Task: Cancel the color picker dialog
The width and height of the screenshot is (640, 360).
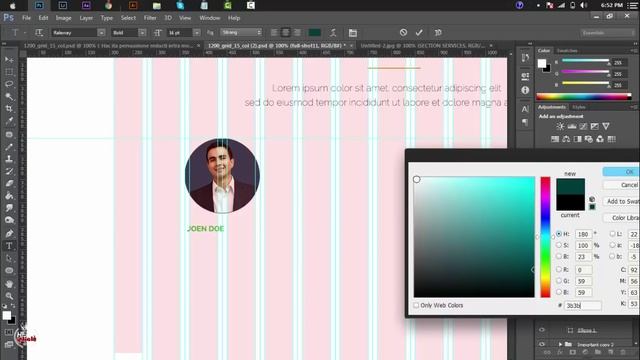Action: 621,185
